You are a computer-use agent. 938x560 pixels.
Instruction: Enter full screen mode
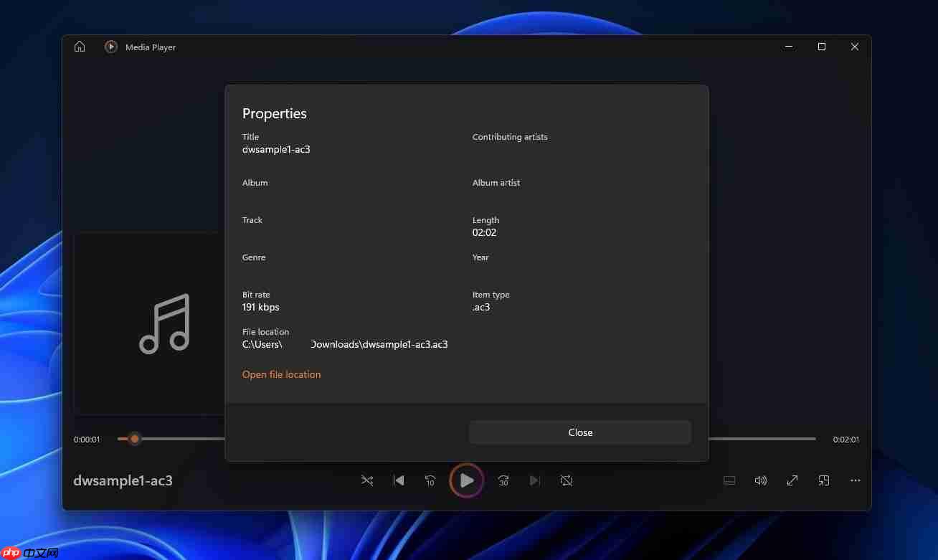pyautogui.click(x=792, y=480)
